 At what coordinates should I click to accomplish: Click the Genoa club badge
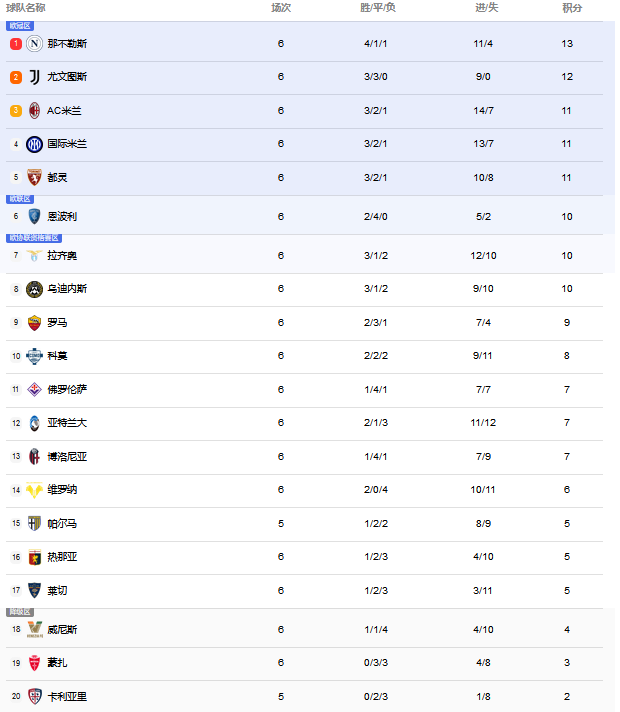(x=35, y=557)
